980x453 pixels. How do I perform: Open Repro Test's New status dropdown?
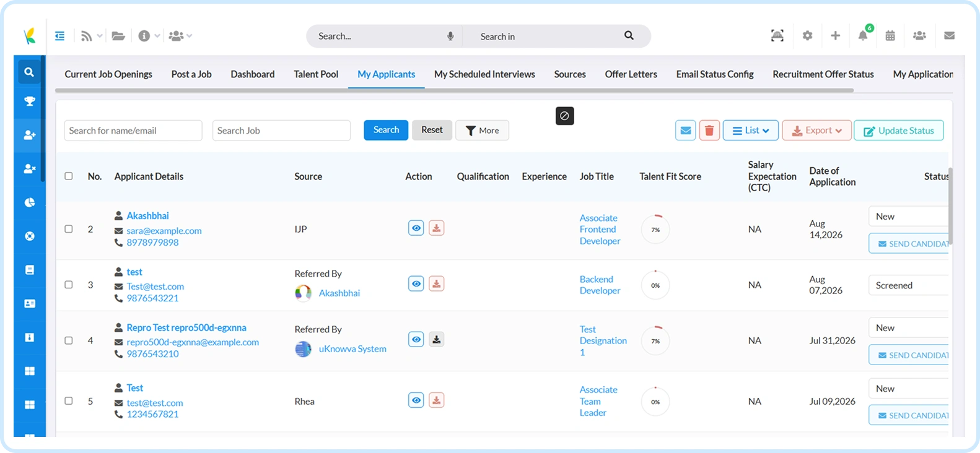pos(908,328)
